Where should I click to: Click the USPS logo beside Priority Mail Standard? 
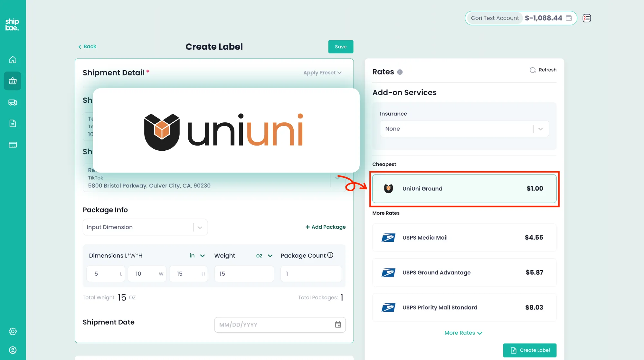388,308
